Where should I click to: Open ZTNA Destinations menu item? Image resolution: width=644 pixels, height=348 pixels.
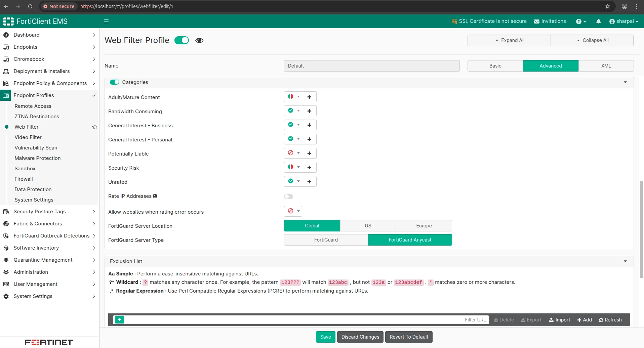tap(37, 117)
